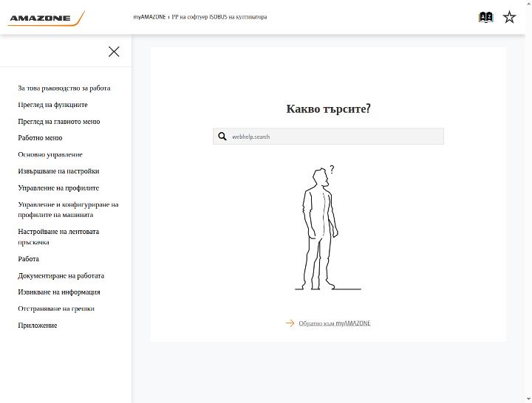Click the ISOBUS software breadcrumb item
Viewport: 532px width, 403px height.
[x=219, y=17]
